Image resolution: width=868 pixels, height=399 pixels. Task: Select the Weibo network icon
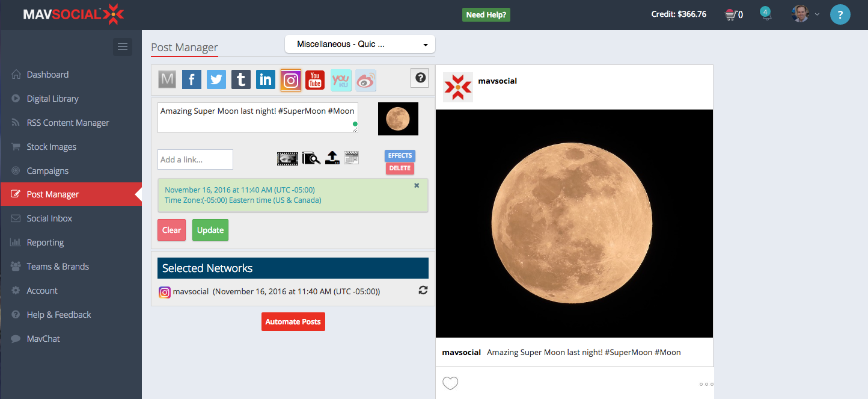coord(366,80)
